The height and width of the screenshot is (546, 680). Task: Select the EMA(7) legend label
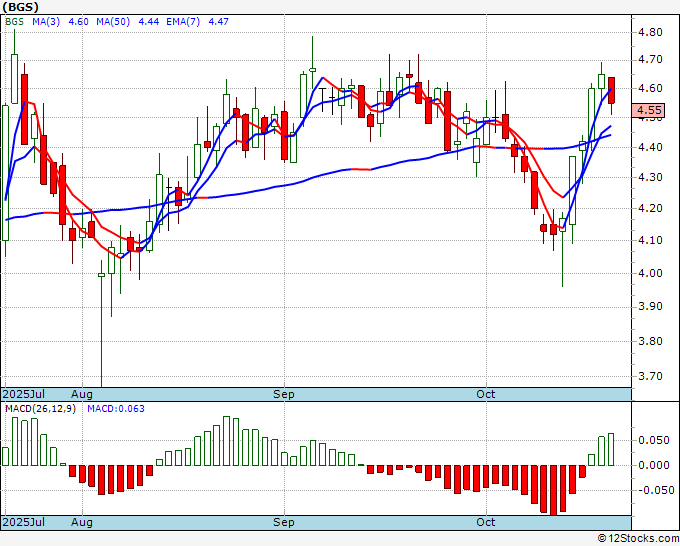pyautogui.click(x=183, y=21)
